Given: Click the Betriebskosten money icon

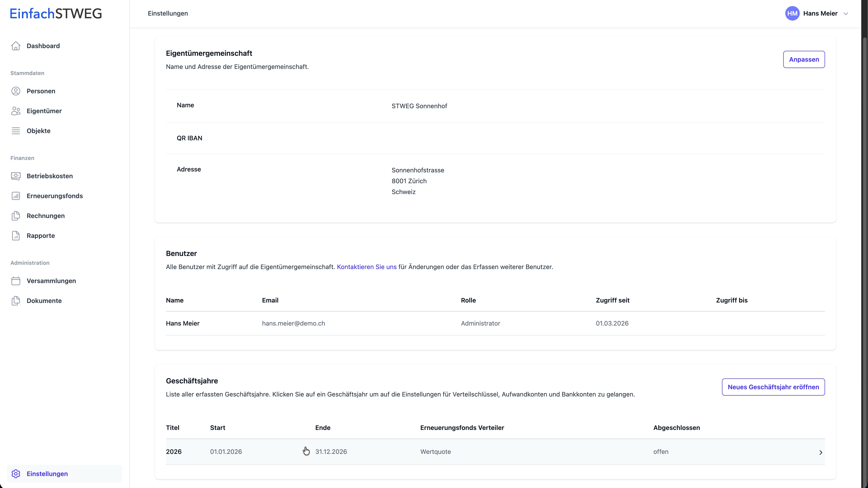Looking at the screenshot, I should point(16,176).
